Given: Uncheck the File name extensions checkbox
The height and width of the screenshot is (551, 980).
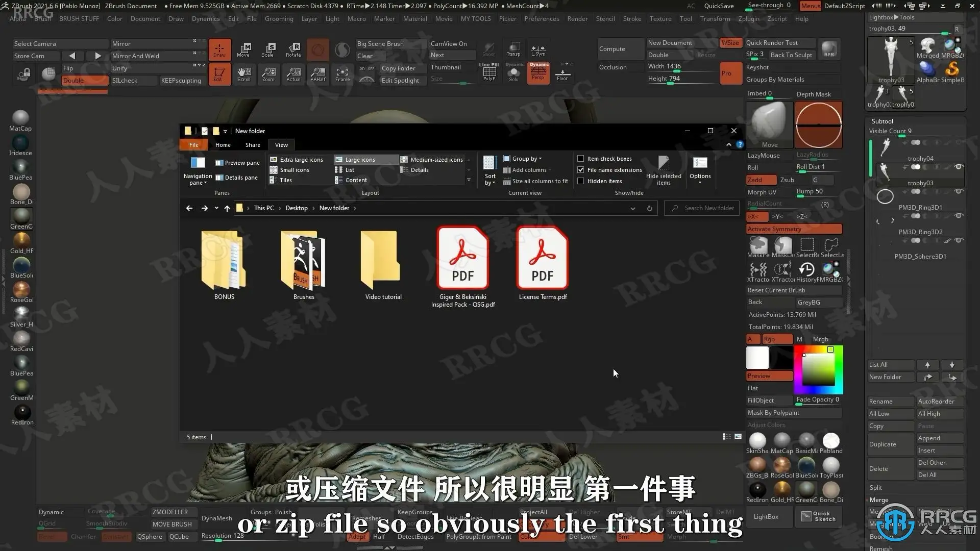Looking at the screenshot, I should pyautogui.click(x=580, y=170).
